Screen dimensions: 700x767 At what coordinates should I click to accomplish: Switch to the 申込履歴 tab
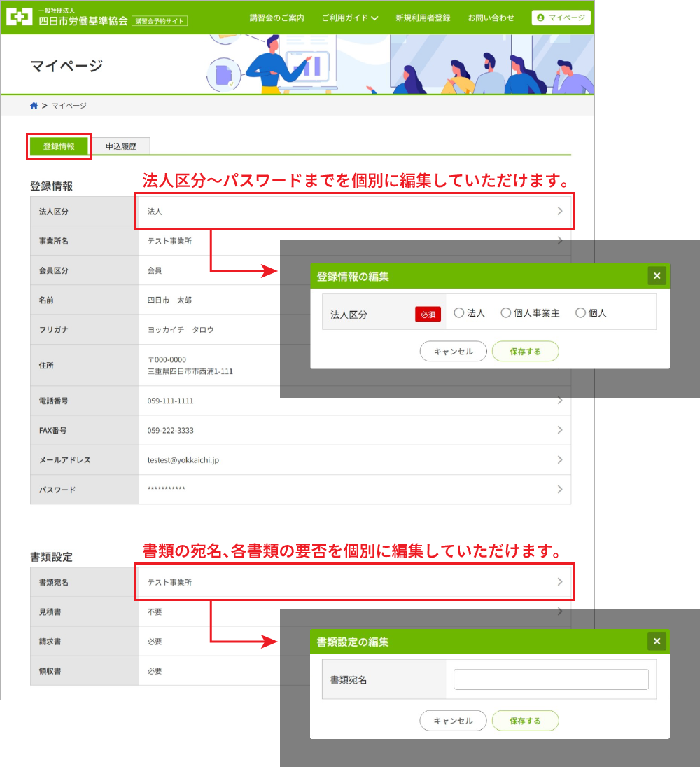(x=121, y=146)
